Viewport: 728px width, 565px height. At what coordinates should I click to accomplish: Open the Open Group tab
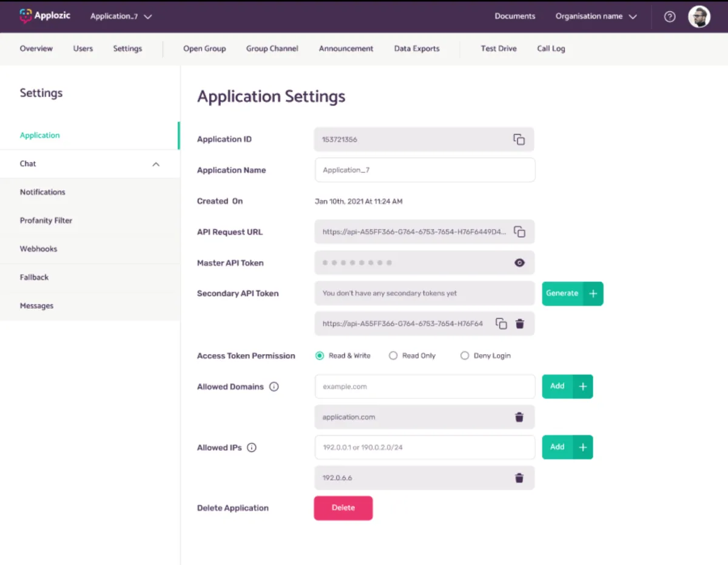pyautogui.click(x=204, y=48)
